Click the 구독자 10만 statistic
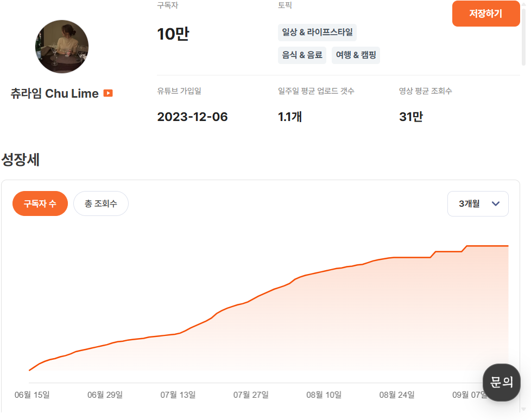 coord(172,33)
